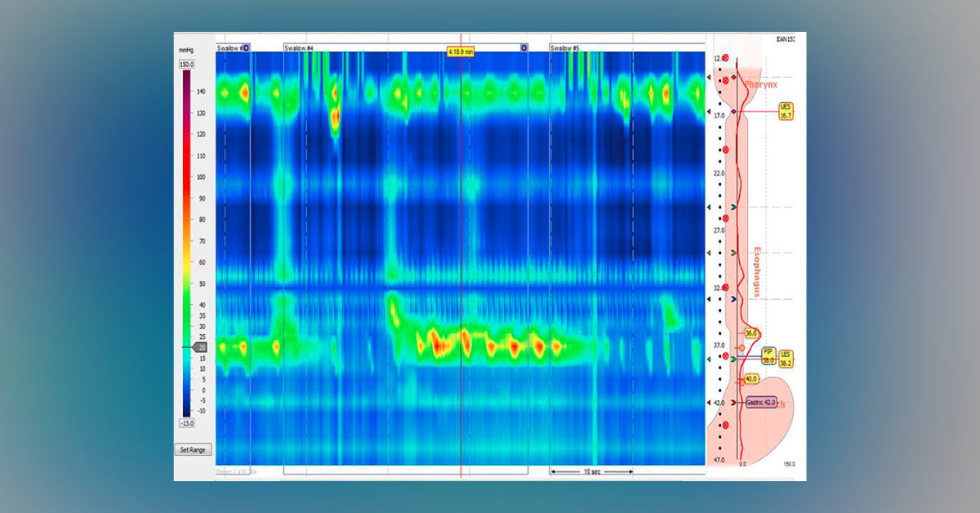Click the 40.0 landmark label
This screenshot has width=980, height=513.
pyautogui.click(x=751, y=379)
